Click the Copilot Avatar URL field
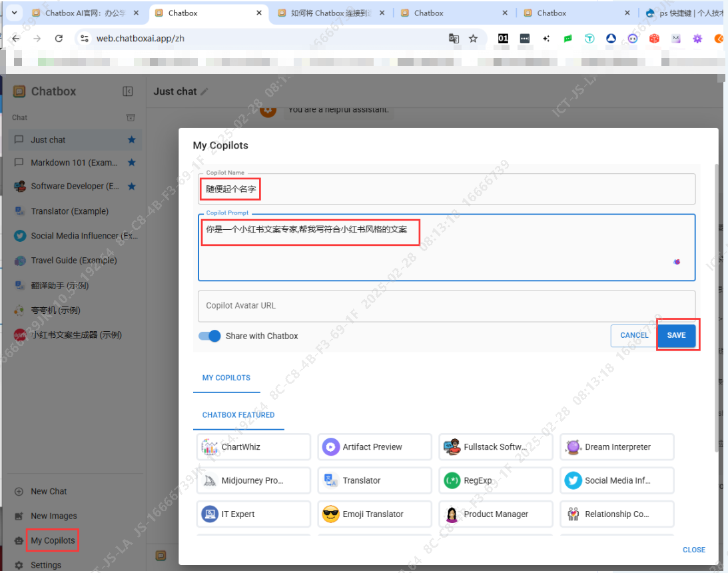Screen dimensions: 728x573 click(x=447, y=306)
